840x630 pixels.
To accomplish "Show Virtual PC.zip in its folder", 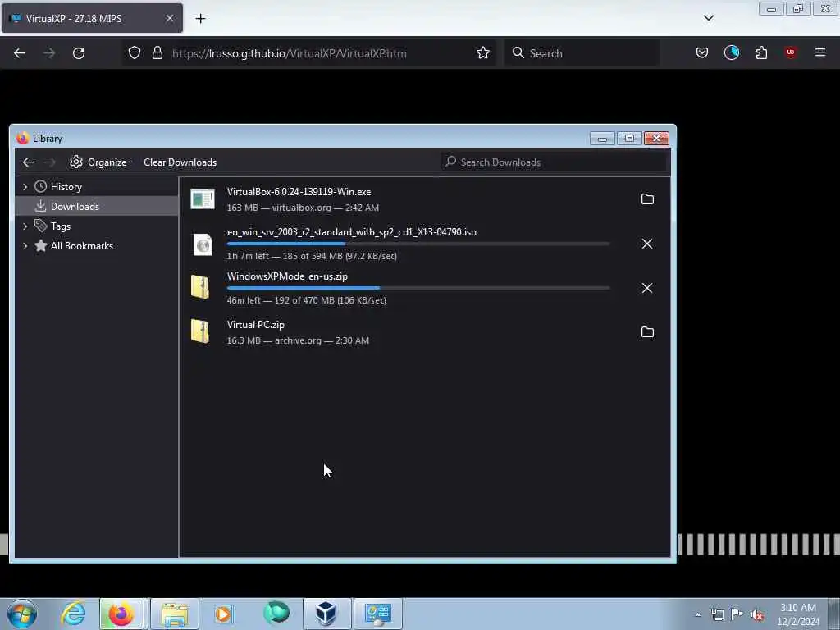I will [x=647, y=332].
